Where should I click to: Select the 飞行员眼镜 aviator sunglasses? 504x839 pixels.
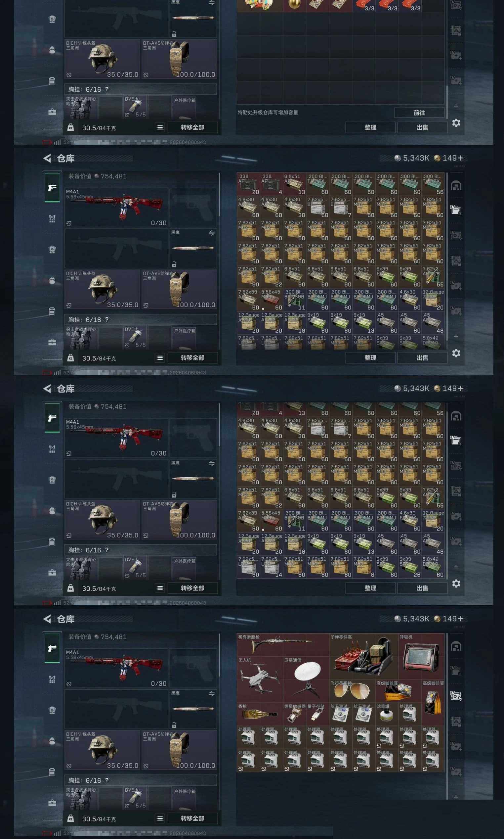click(x=352, y=691)
